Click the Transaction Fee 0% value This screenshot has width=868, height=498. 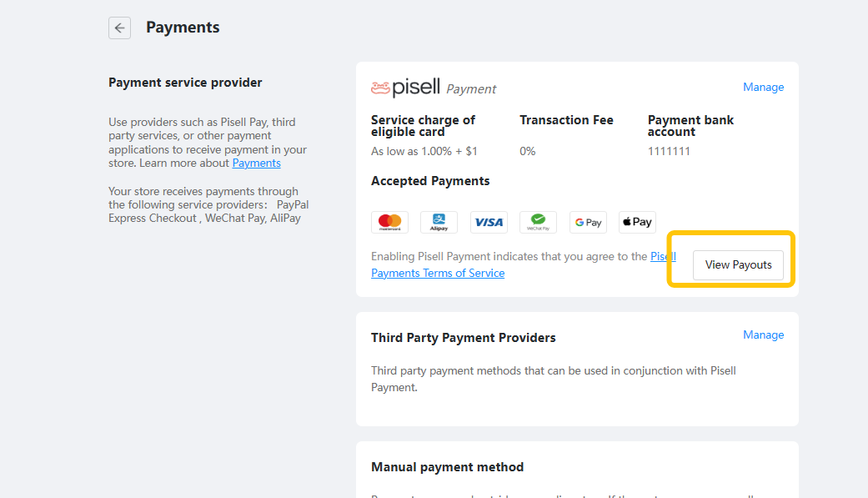click(528, 151)
